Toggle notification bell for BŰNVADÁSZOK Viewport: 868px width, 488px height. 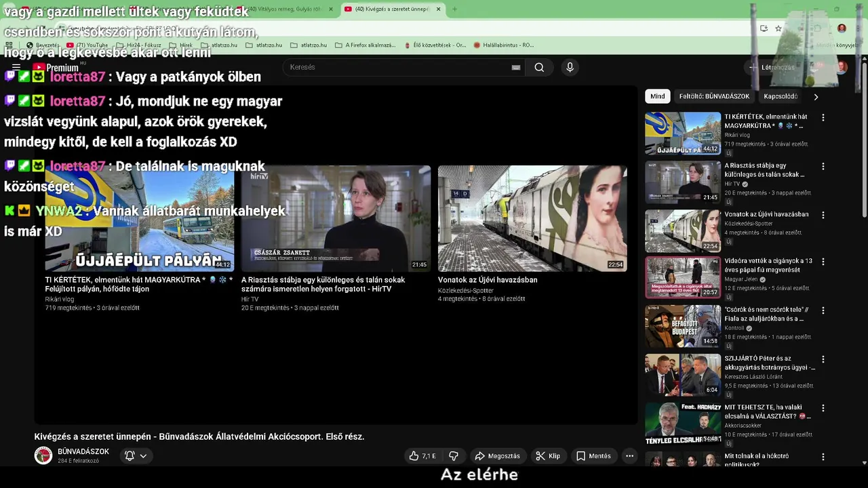pos(130,456)
